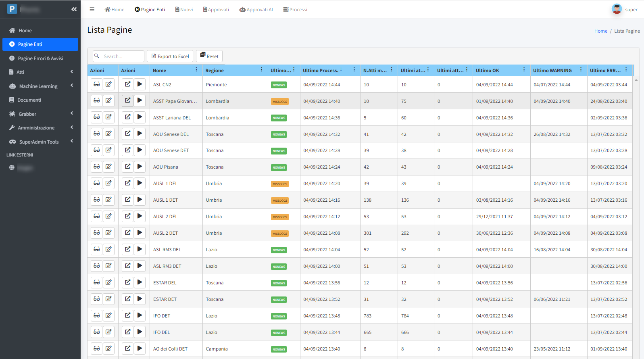This screenshot has width=644, height=359.
Task: Open the Regione column options menu
Action: tap(261, 70)
